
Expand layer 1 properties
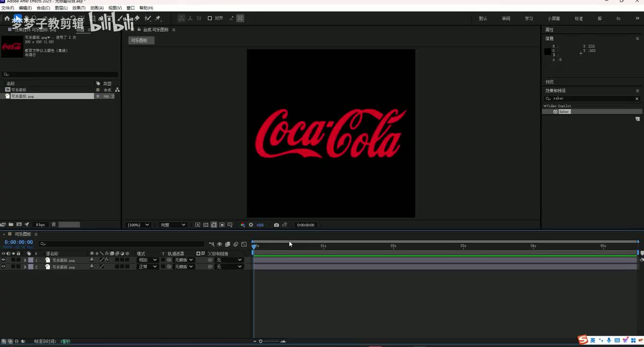25,260
